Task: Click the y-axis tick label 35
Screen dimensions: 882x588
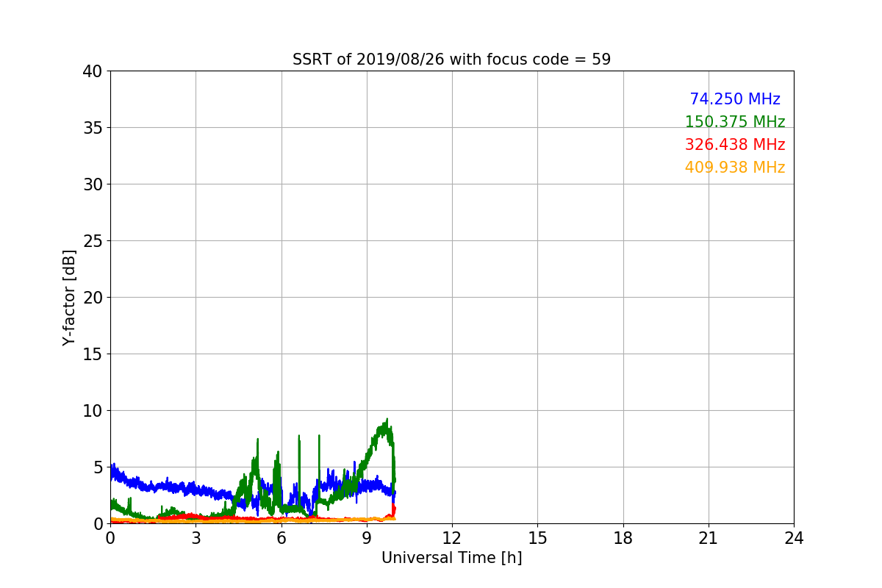Action: (x=93, y=128)
